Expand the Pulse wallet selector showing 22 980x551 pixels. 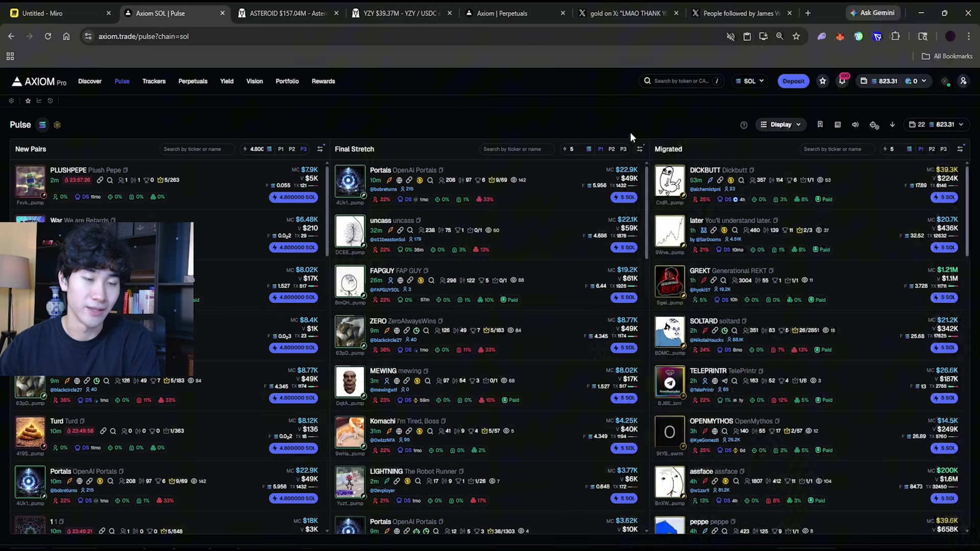936,124
